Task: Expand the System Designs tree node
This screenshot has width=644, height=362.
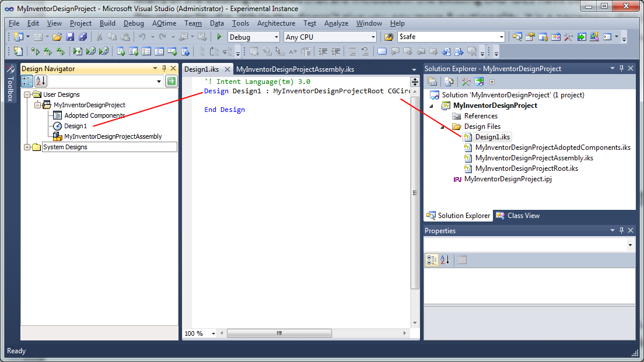Action: coord(27,147)
